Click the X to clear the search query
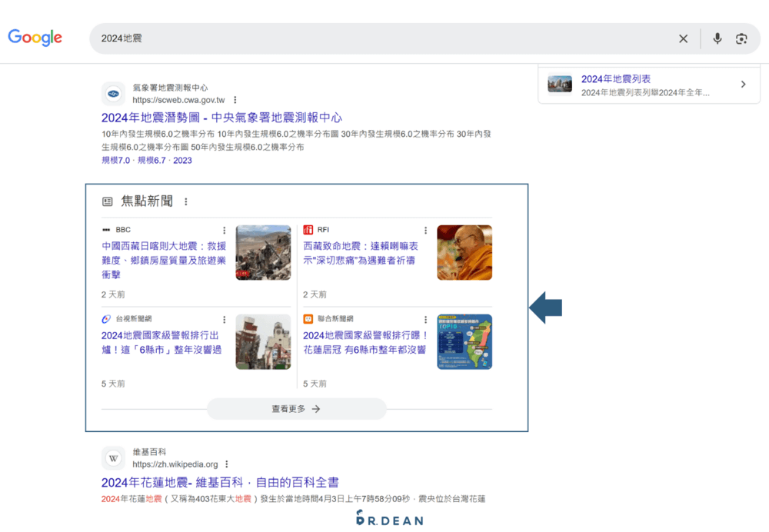Viewport: 769px width, 532px height. click(683, 38)
